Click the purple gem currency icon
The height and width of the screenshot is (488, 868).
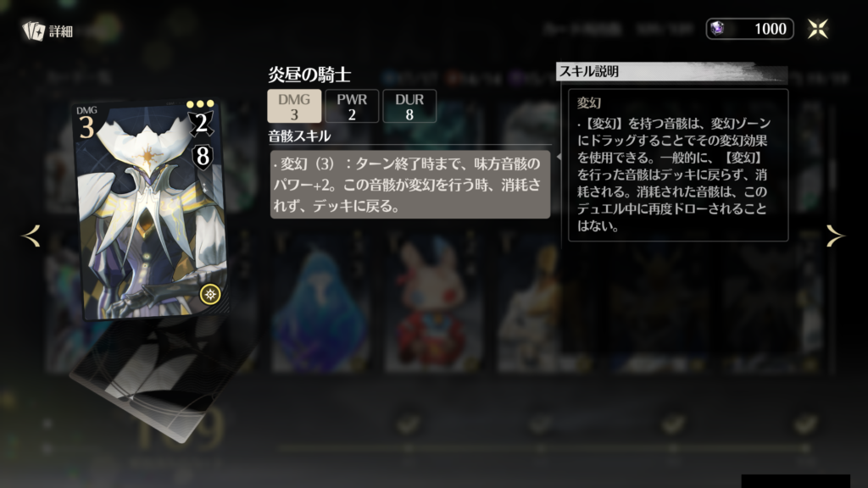717,28
